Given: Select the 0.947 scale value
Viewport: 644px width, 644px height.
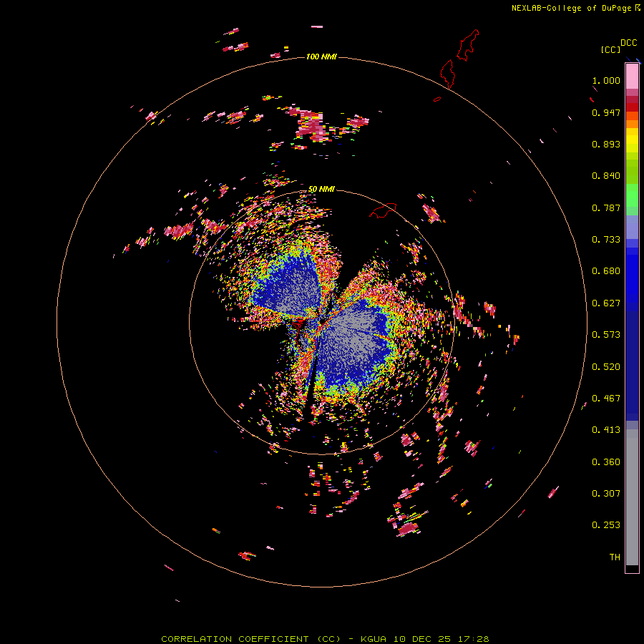Looking at the screenshot, I should [x=606, y=112].
